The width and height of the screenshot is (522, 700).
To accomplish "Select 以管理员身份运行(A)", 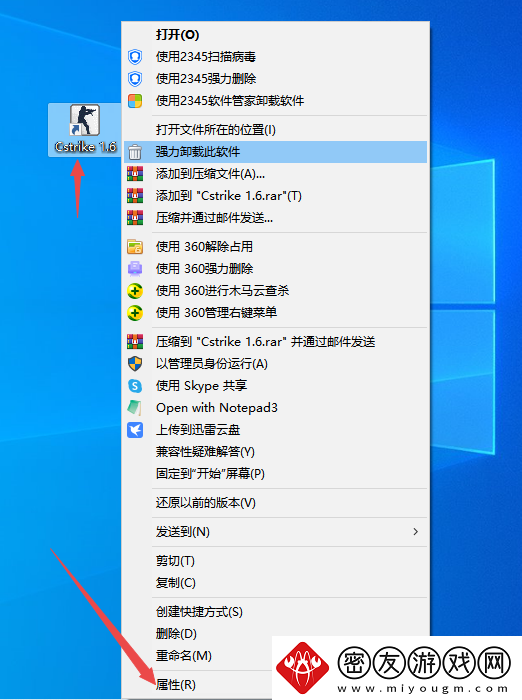I will pos(276,363).
